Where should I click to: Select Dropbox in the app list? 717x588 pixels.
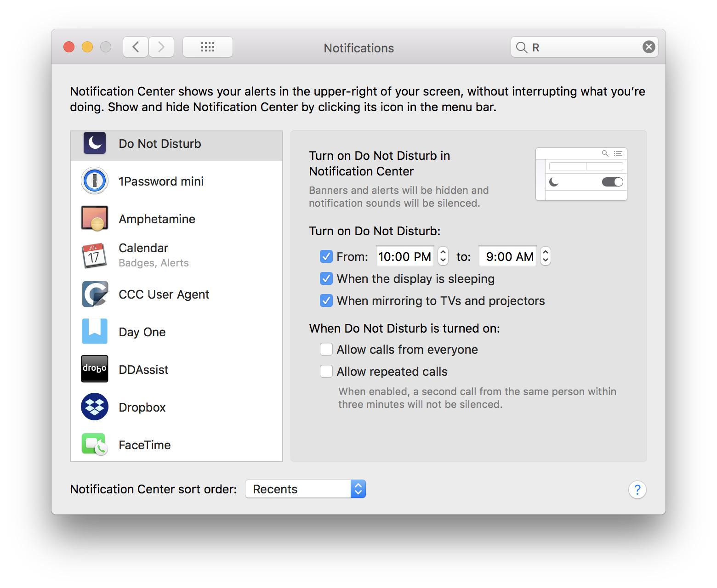[176, 407]
